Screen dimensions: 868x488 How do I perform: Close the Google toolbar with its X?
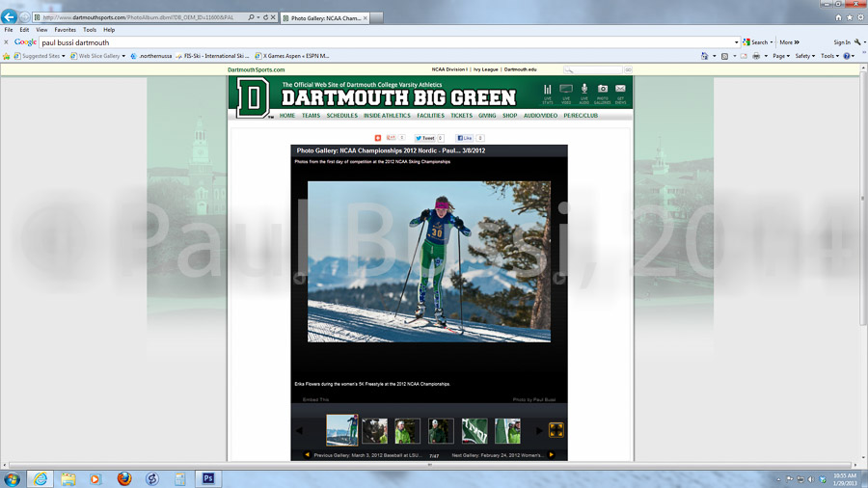pyautogui.click(x=6, y=42)
